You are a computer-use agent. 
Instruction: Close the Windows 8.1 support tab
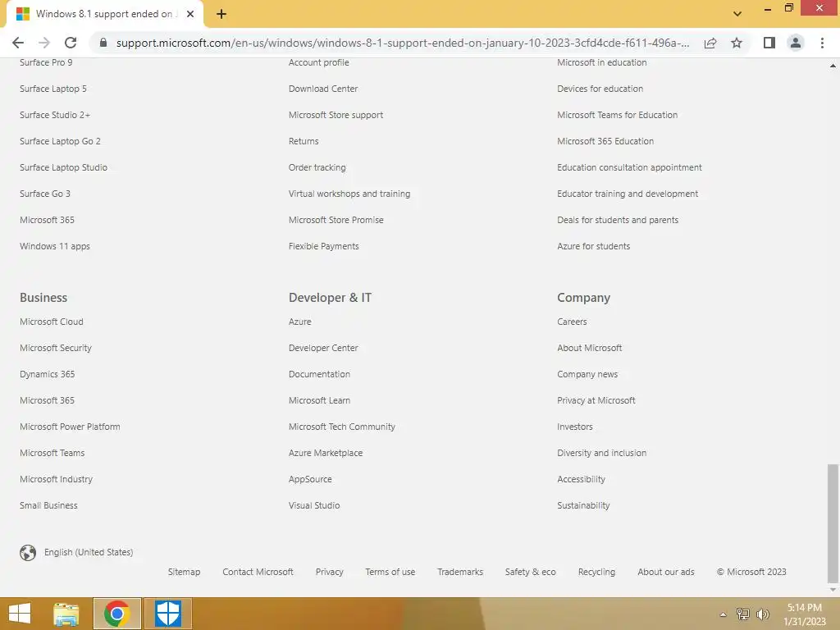click(x=190, y=14)
